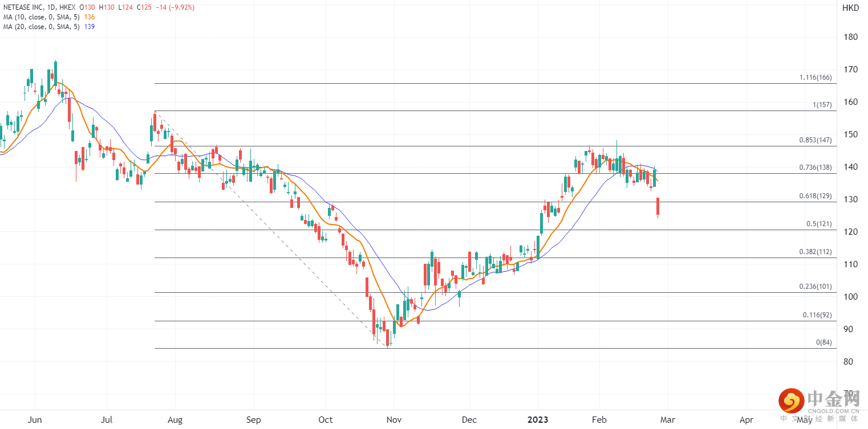Click the 2023 label on time axis
The image size is (868, 429).
point(537,420)
